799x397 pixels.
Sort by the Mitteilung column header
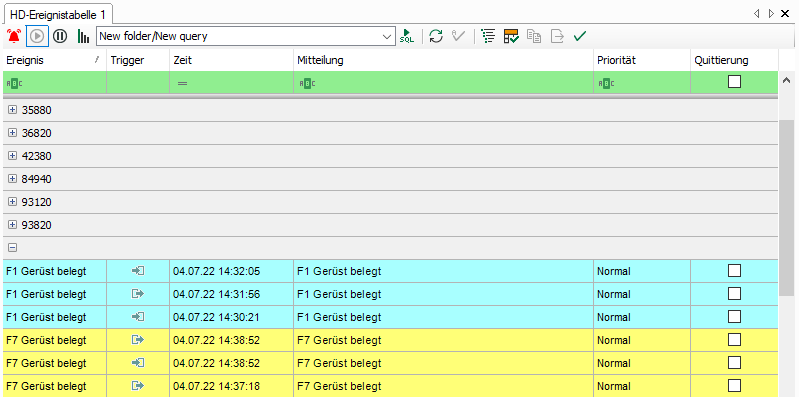pos(443,60)
